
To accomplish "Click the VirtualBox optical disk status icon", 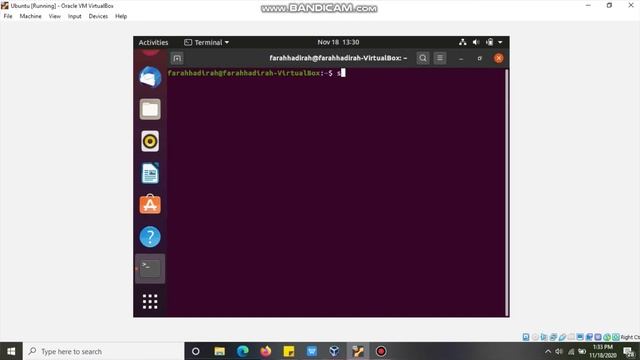I will [x=535, y=337].
